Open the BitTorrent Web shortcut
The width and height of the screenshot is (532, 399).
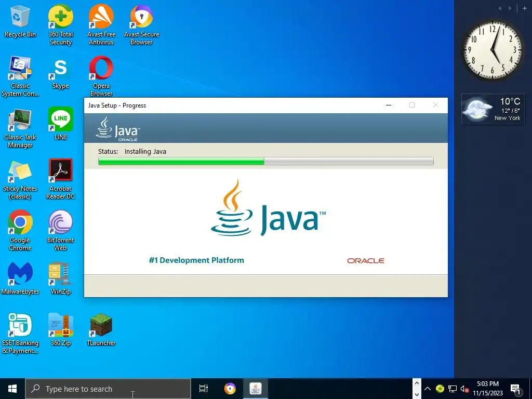click(60, 231)
